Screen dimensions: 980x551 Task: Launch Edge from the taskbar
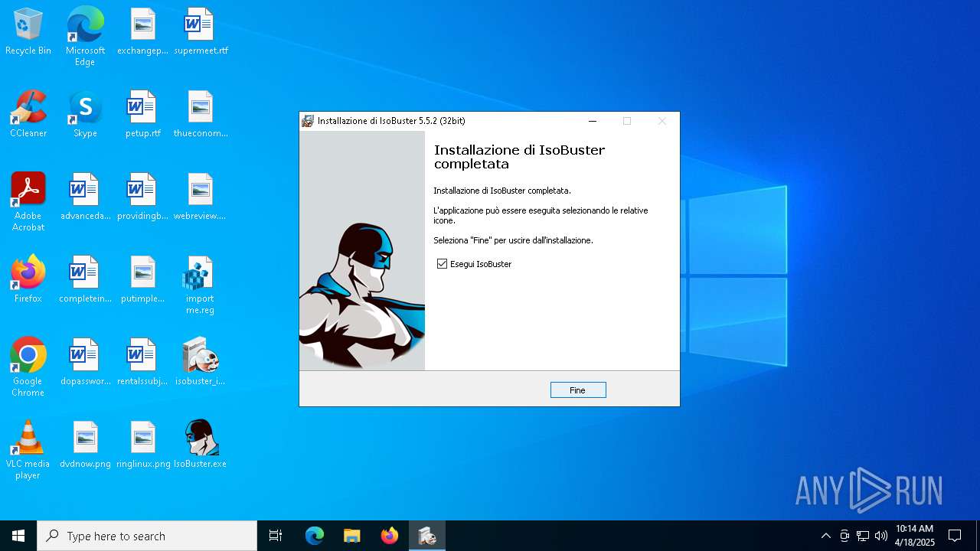click(x=315, y=536)
